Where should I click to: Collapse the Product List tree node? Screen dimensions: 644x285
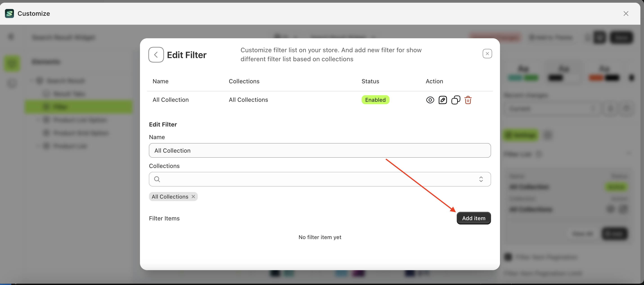click(x=38, y=146)
